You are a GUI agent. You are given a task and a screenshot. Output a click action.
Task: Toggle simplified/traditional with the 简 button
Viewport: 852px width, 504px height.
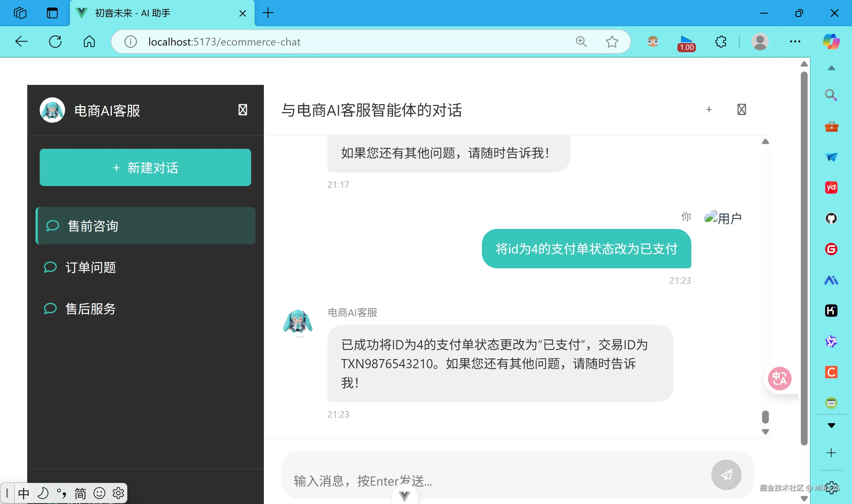click(80, 493)
